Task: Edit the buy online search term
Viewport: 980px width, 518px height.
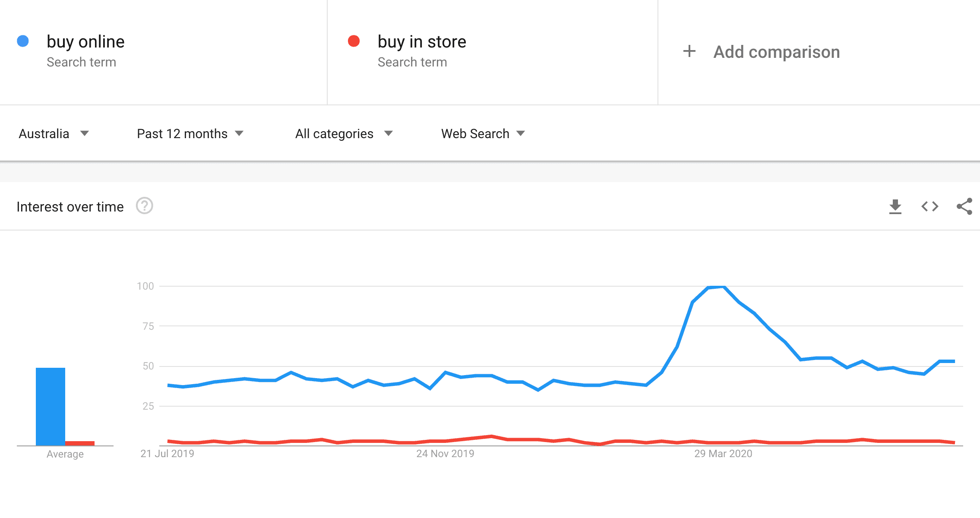Action: coord(85,42)
